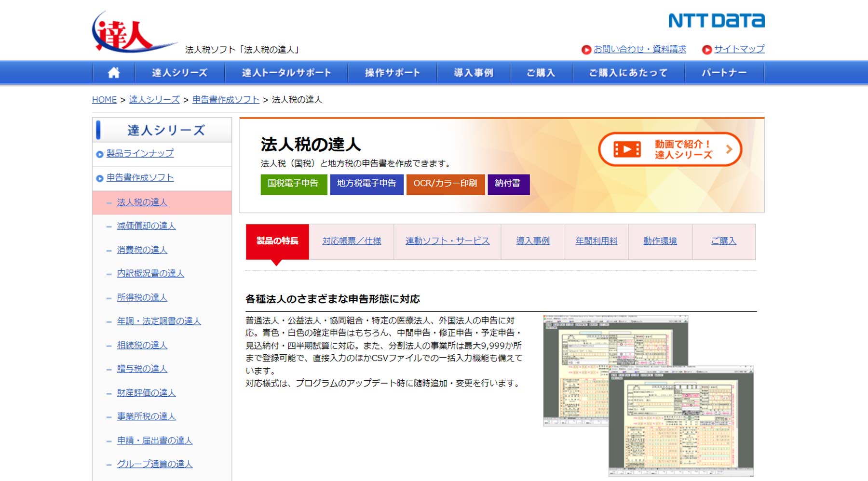Click the home icon in navigation bar
This screenshot has height=481, width=868.
[114, 73]
